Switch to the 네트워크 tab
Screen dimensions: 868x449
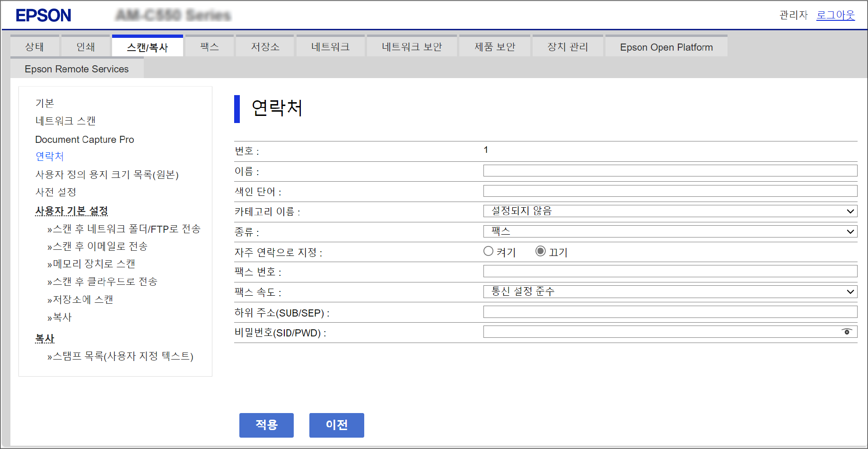330,47
